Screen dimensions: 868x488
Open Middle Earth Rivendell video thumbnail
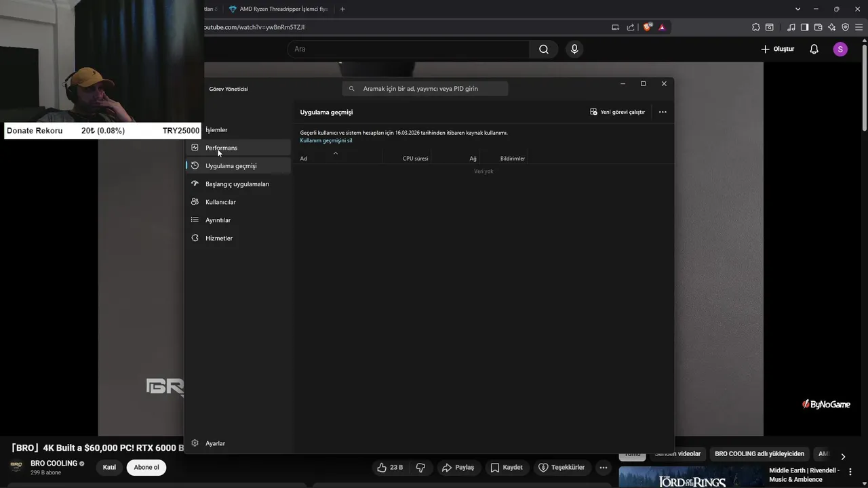tap(691, 477)
